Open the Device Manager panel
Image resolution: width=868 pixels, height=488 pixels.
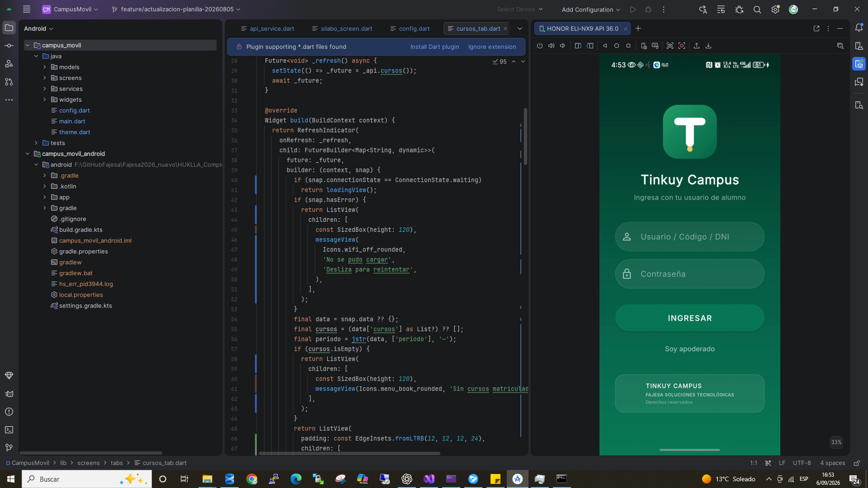pos(859,46)
